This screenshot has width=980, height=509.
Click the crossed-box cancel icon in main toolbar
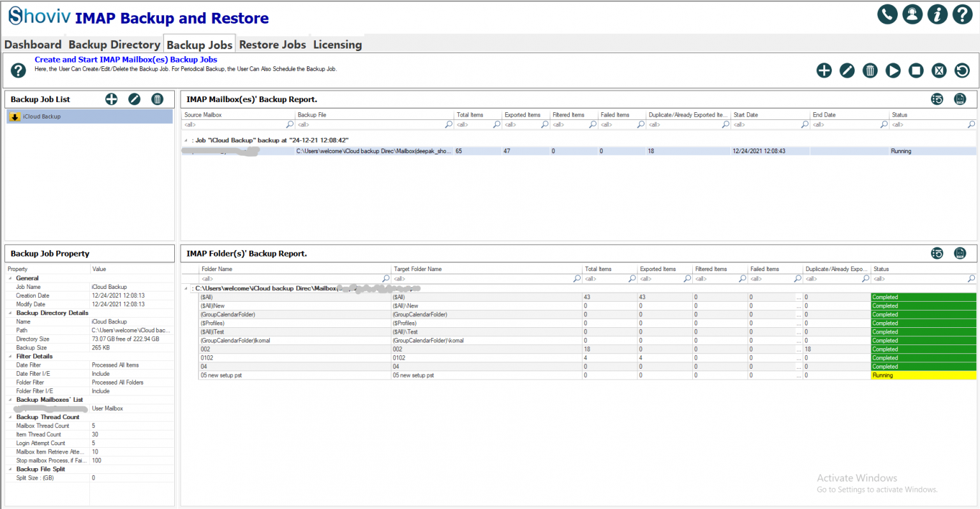coord(939,70)
